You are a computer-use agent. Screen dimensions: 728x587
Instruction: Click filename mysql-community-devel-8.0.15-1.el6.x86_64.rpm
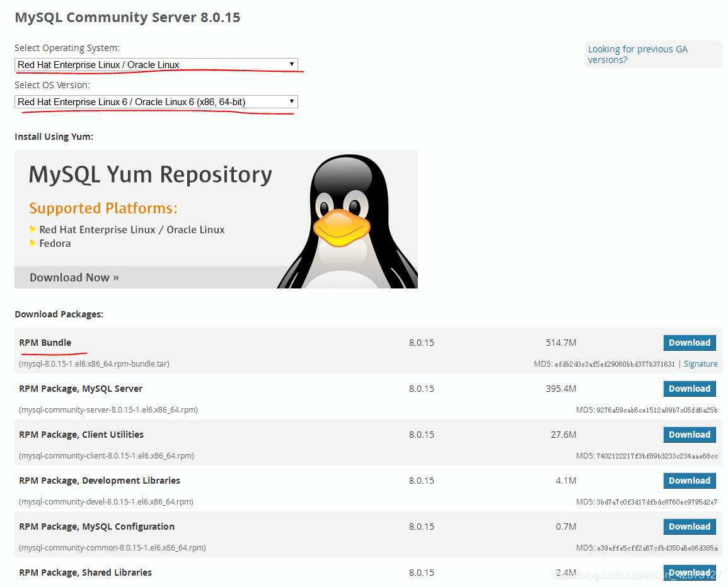click(106, 501)
